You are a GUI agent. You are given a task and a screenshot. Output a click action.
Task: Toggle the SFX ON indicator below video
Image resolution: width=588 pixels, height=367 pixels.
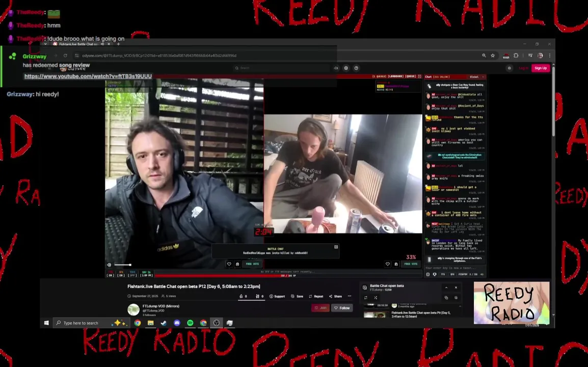click(121, 274)
